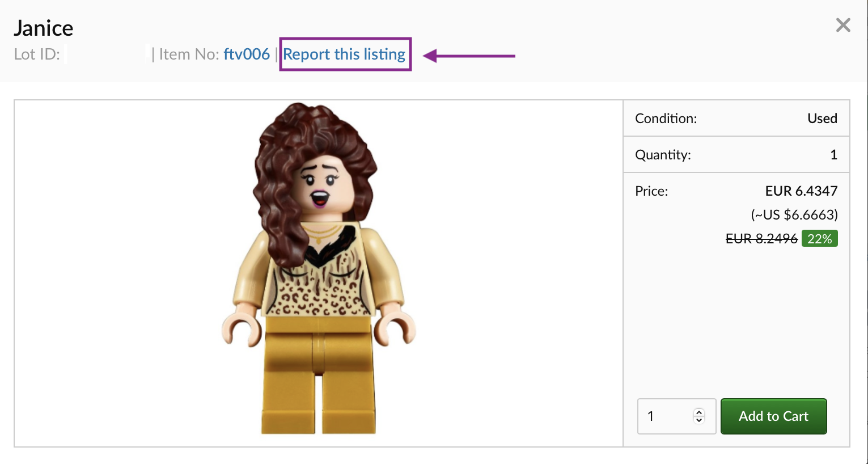
Task: Click the Condition label
Action: (x=666, y=119)
